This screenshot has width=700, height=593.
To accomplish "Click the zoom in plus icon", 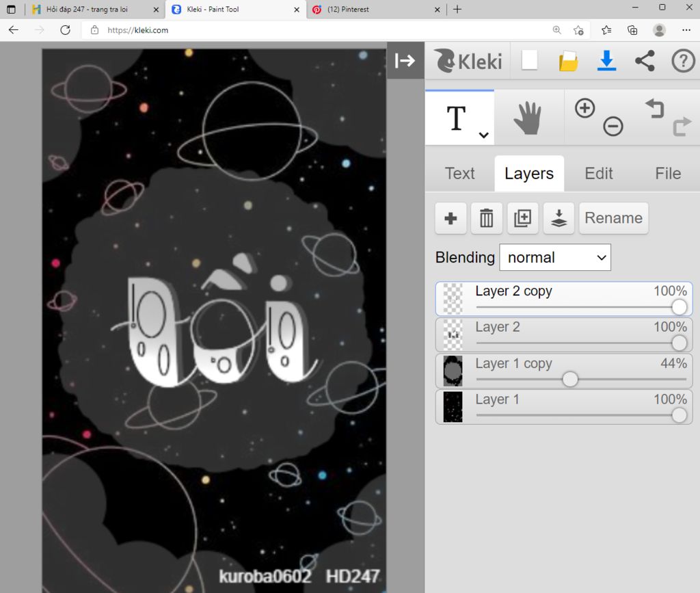I will click(x=585, y=108).
